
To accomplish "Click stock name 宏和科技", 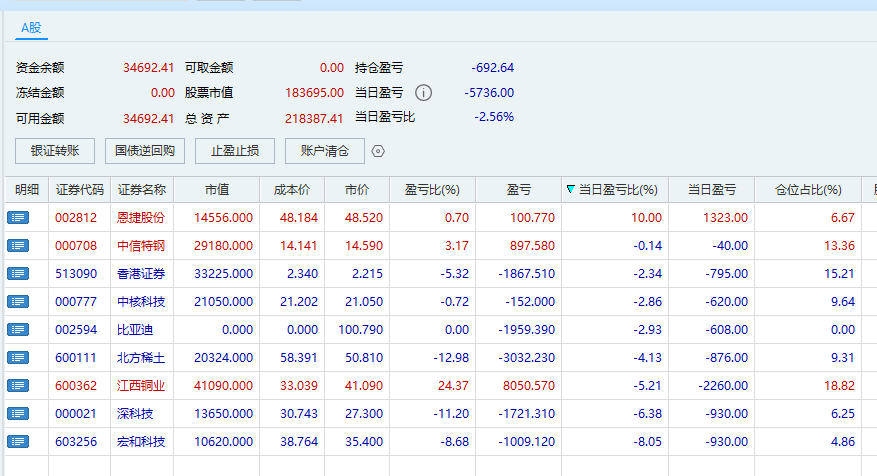I will pyautogui.click(x=141, y=441).
